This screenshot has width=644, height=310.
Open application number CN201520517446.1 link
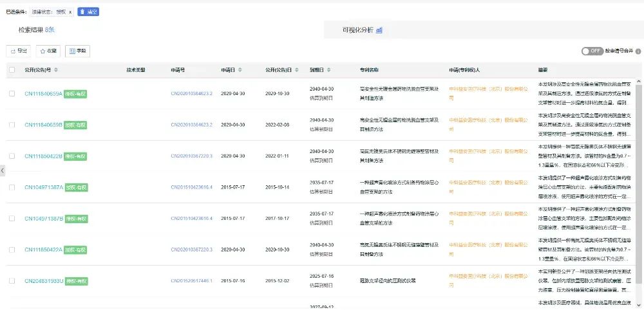(191, 281)
